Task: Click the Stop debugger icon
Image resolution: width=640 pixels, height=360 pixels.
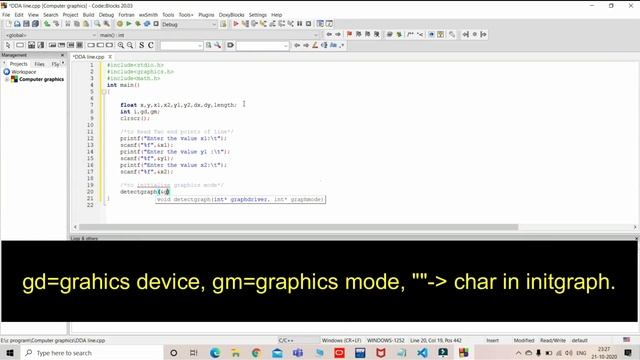Action: click(x=309, y=24)
